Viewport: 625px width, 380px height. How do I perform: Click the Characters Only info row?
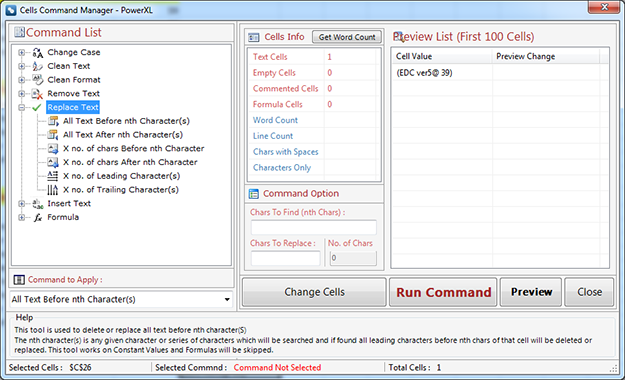(x=314, y=167)
